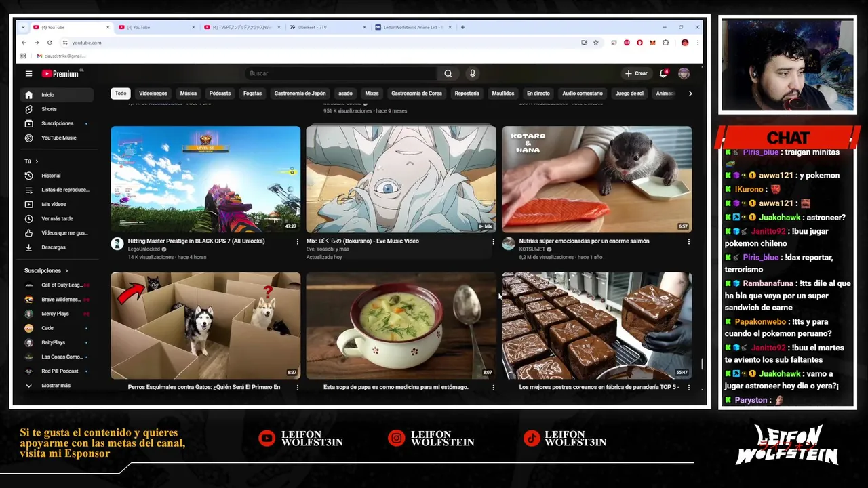Screen dimensions: 868x488
Task: Play the potato soup thumbnail
Action: tap(401, 326)
